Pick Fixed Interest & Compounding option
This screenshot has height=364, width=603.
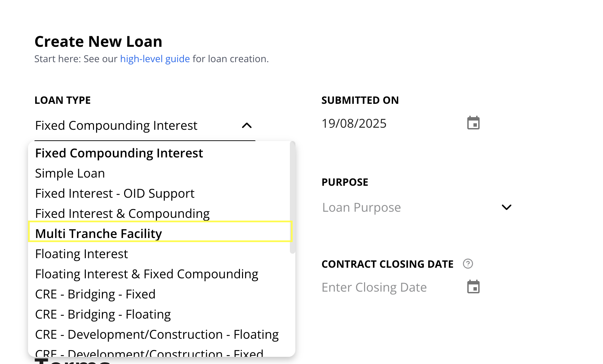pos(122,214)
